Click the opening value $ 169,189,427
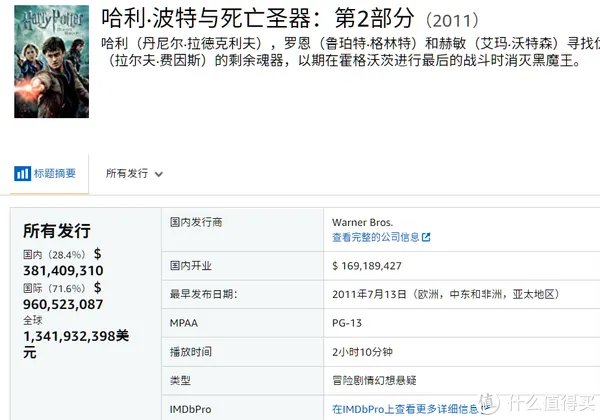Screen dimensions: 600x420 coord(367,266)
